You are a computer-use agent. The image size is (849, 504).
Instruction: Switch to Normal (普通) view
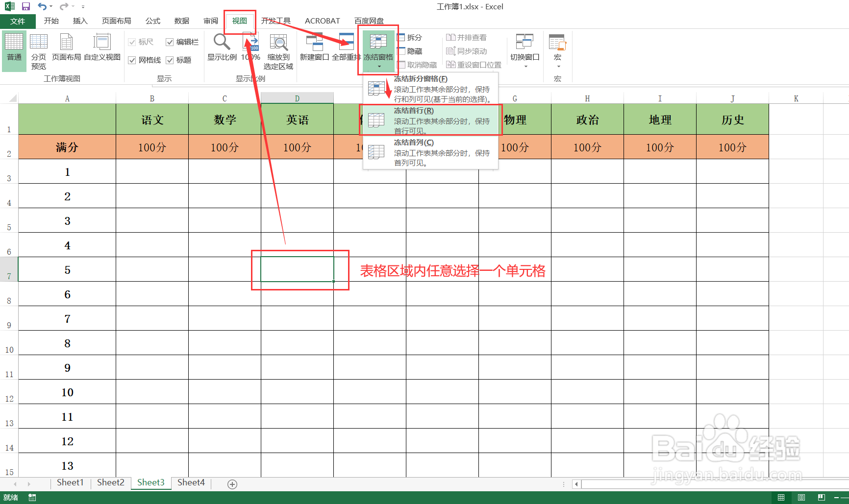[14, 50]
